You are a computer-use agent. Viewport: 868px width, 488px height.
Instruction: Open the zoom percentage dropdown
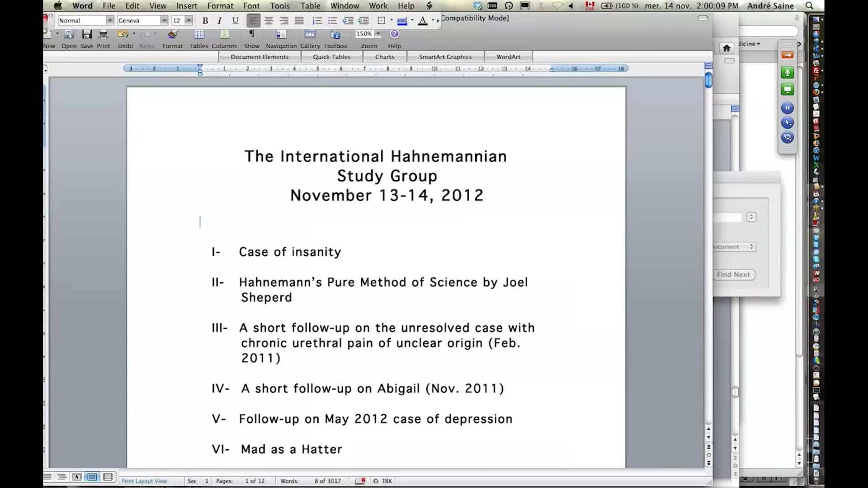click(377, 33)
